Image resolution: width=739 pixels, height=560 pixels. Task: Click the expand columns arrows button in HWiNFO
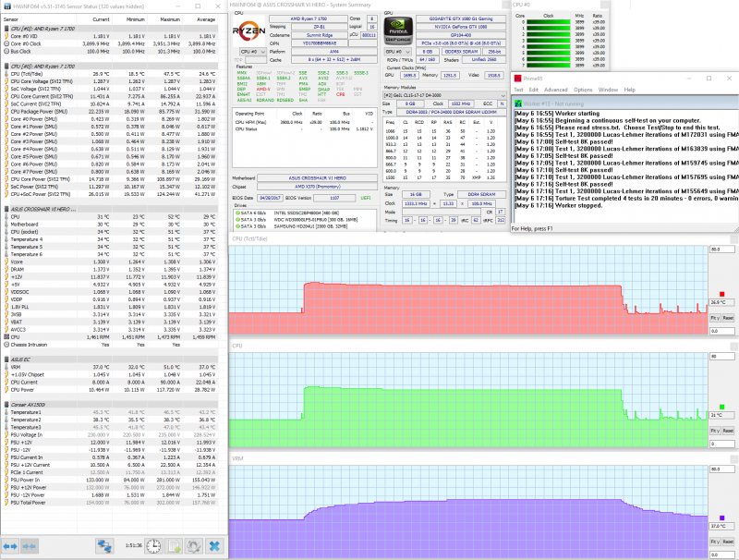pos(10,546)
